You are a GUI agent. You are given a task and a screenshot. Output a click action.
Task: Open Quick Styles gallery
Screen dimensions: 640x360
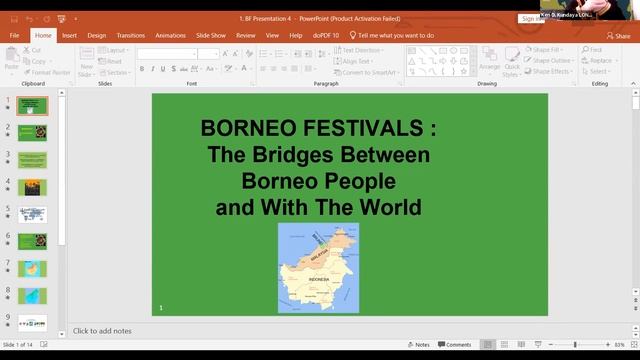click(512, 61)
